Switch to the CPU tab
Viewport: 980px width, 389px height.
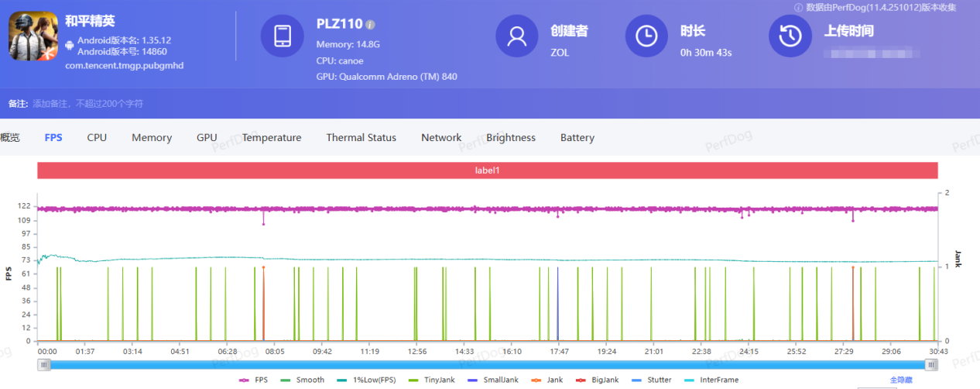(x=97, y=137)
